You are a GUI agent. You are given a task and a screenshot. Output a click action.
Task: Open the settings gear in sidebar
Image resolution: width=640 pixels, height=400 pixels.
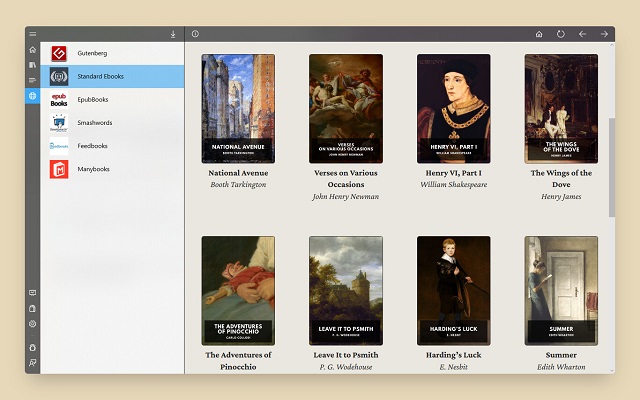[33, 324]
